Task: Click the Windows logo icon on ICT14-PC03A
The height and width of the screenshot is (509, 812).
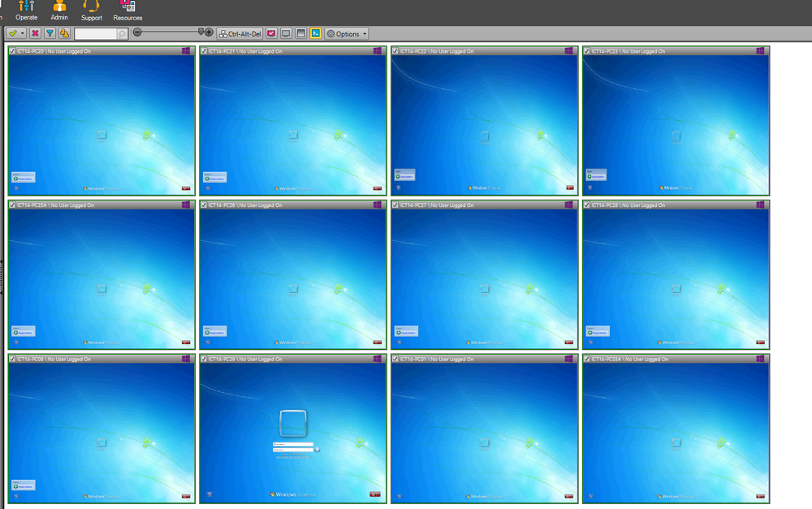Action: coord(760,359)
